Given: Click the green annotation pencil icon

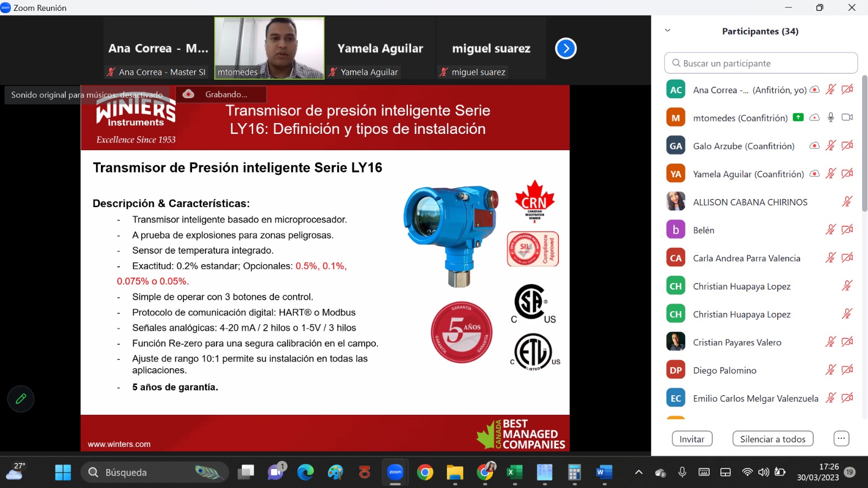Looking at the screenshot, I should pos(21,399).
